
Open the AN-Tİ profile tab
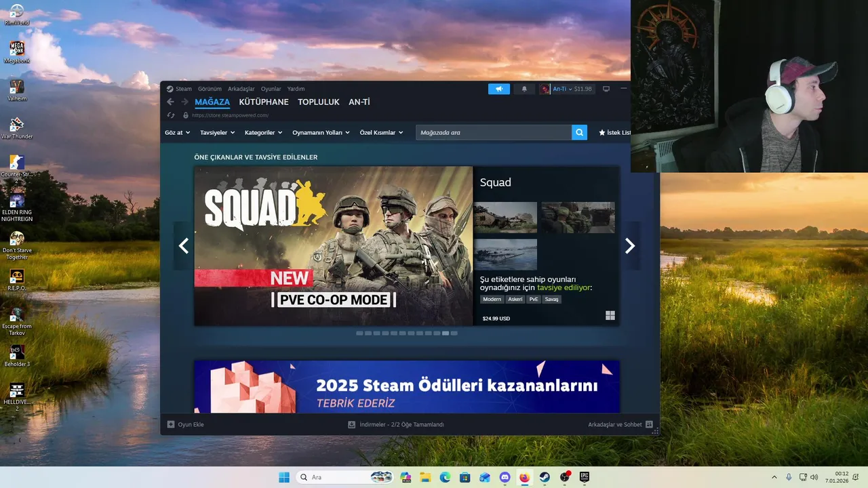[359, 102]
